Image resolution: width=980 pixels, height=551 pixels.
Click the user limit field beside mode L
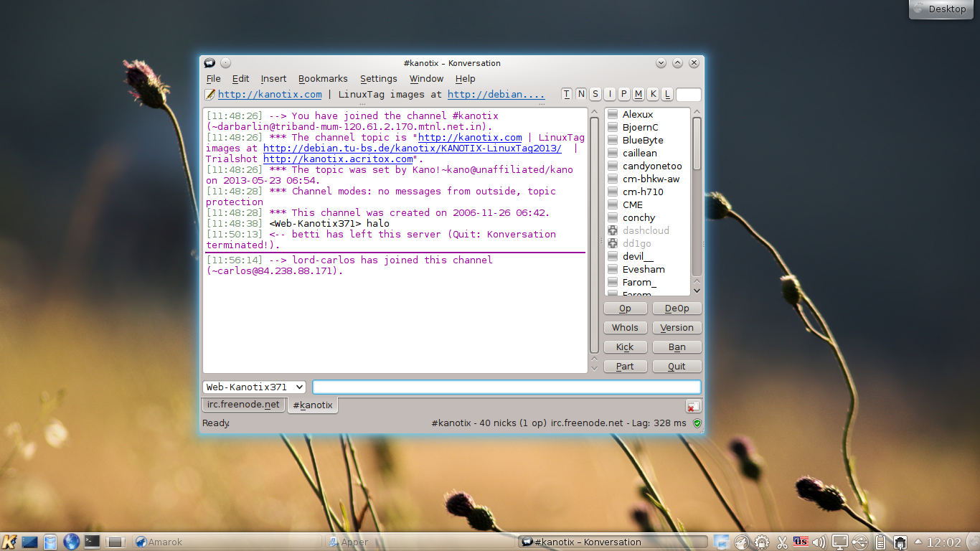(689, 95)
